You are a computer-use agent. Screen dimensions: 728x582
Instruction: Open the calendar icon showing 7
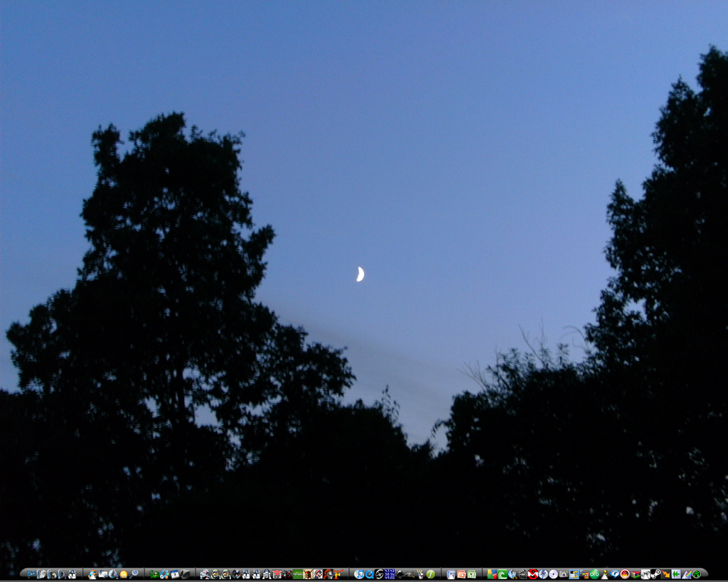click(175, 574)
